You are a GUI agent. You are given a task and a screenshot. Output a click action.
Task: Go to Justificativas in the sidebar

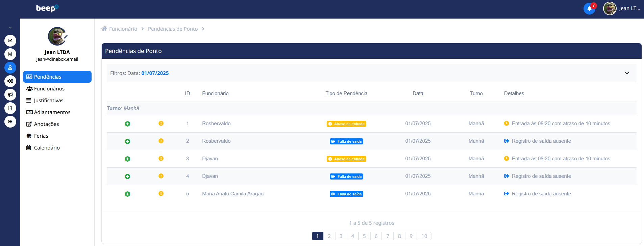click(48, 101)
